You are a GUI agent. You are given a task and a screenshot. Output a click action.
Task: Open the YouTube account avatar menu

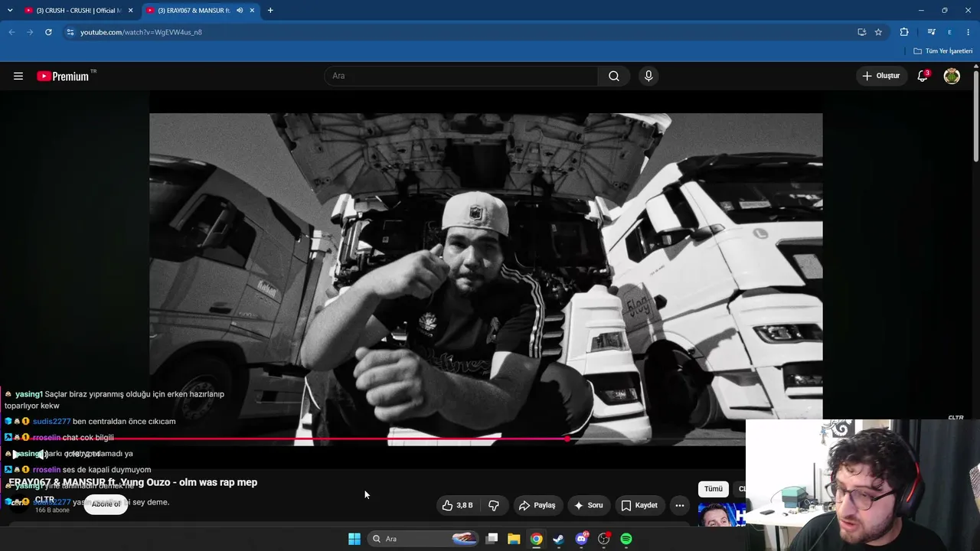952,76
